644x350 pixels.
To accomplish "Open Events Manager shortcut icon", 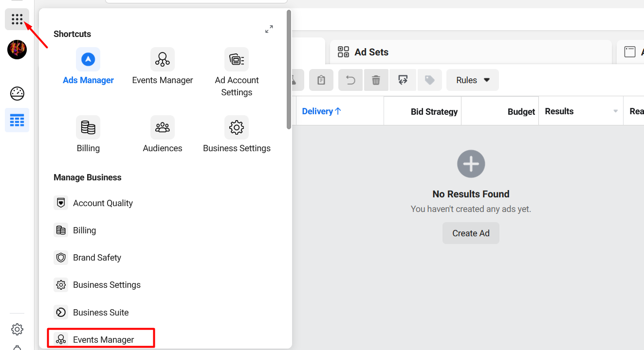I will pos(163,59).
